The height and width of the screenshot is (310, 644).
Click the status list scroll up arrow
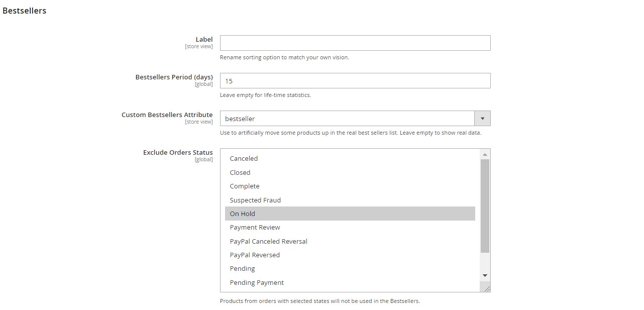coord(485,154)
